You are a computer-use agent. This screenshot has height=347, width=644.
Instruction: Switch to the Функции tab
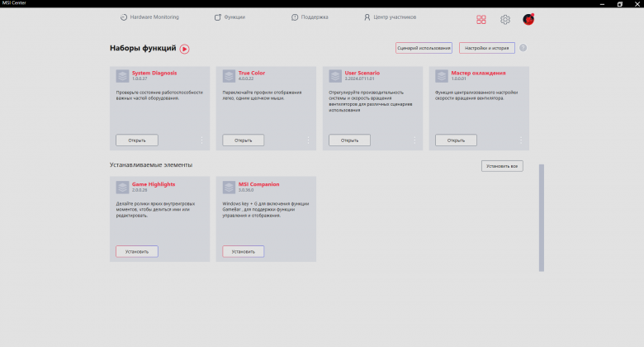tap(230, 17)
